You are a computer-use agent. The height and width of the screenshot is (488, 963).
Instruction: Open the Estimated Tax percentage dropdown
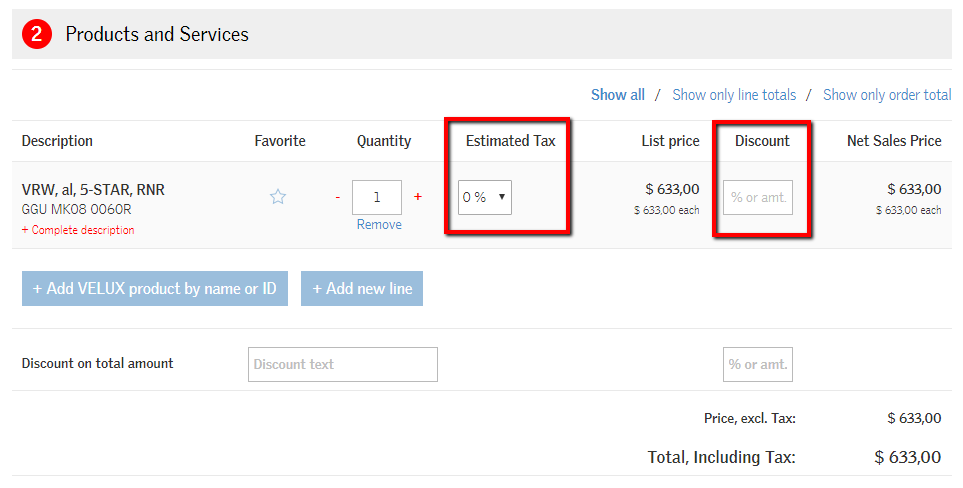[485, 197]
